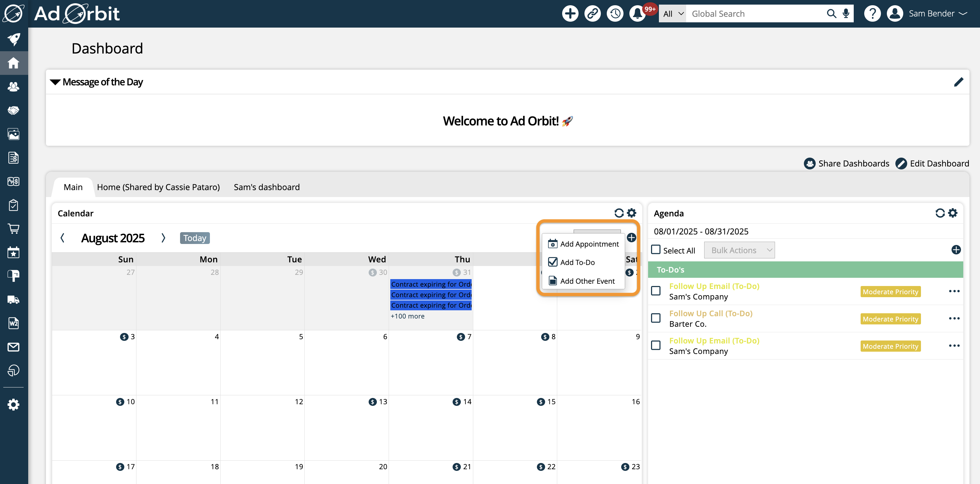Click the Global Search input field
The width and height of the screenshot is (980, 484).
pos(755,14)
